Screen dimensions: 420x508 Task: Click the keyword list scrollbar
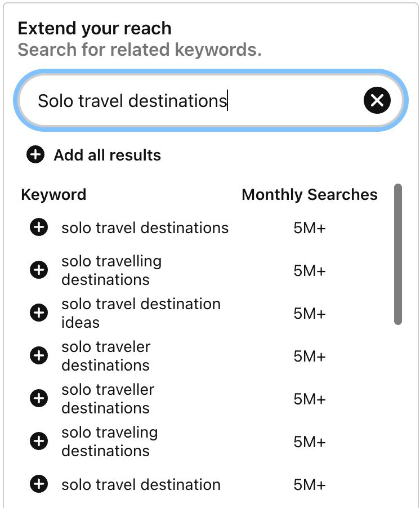pyautogui.click(x=398, y=255)
